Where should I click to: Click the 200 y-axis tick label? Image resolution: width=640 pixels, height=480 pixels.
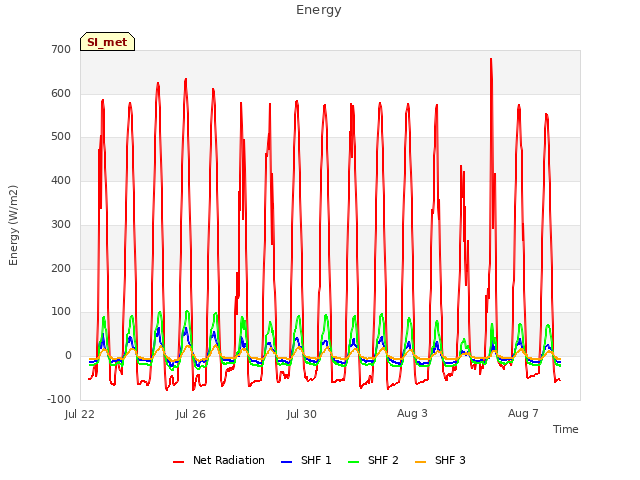coord(61,268)
